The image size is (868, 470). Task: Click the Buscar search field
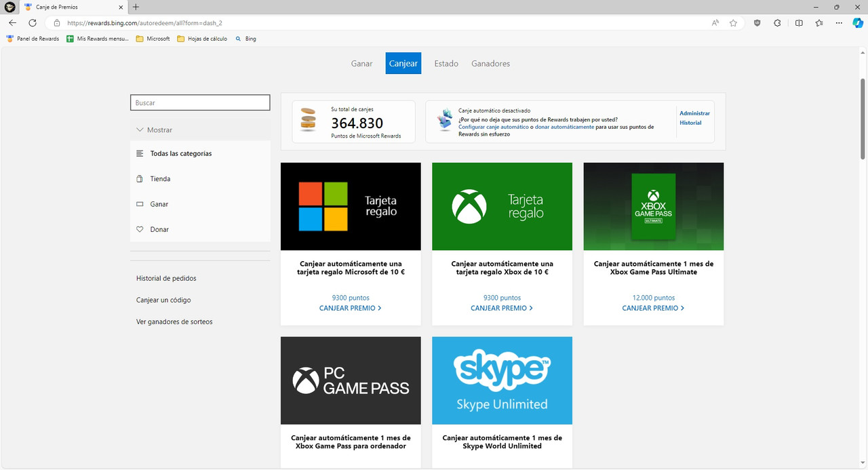click(200, 102)
